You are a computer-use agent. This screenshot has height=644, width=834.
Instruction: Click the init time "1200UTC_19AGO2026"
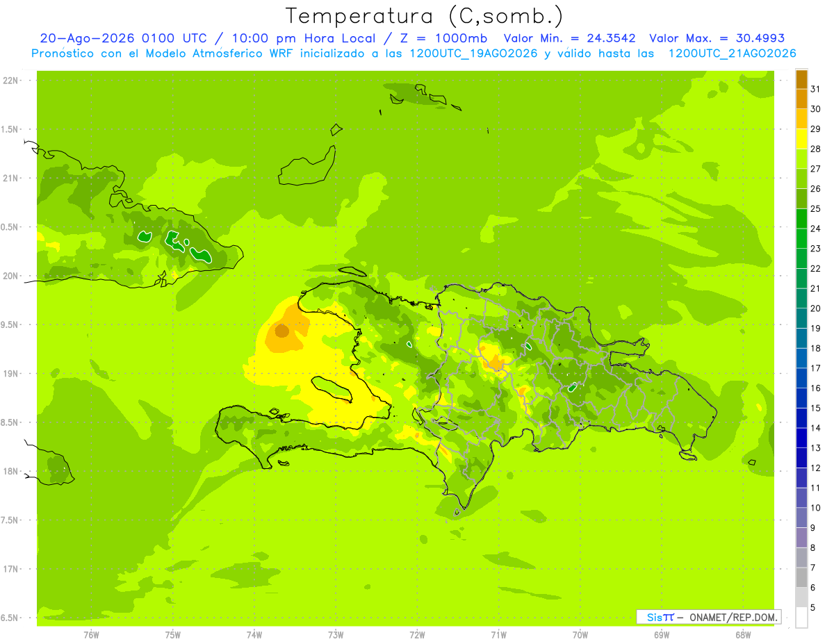473,53
